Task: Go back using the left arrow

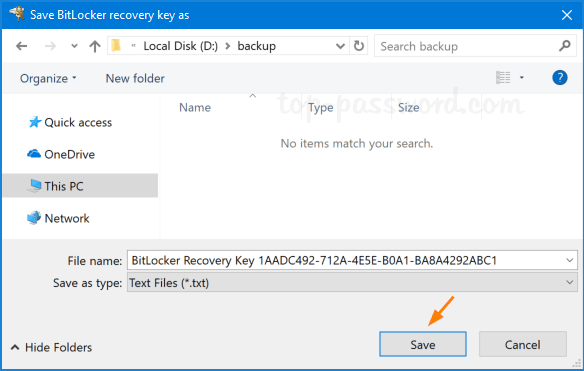Action: (x=22, y=46)
